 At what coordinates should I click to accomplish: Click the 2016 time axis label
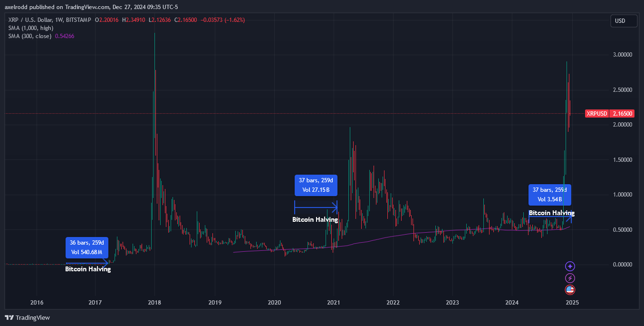(x=37, y=302)
